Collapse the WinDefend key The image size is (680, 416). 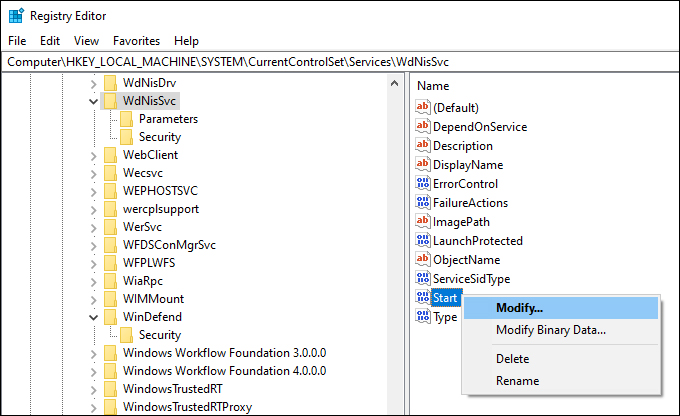[x=93, y=318]
